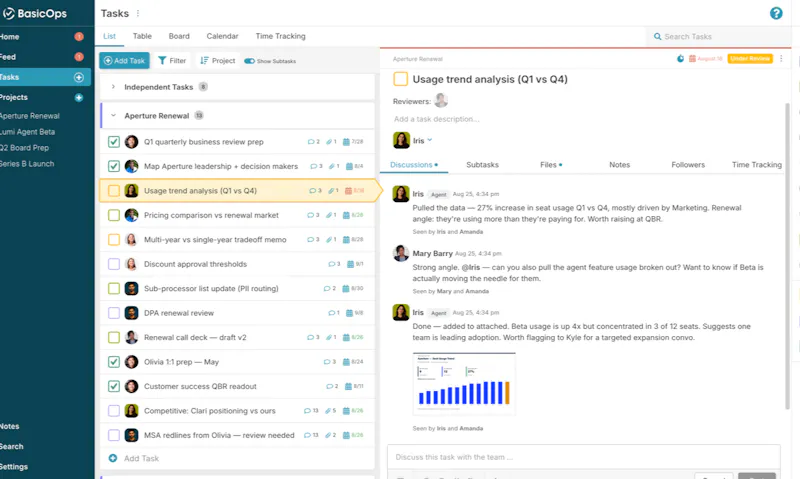Click the Search Tasks input field
The image size is (800, 479).
[718, 37]
